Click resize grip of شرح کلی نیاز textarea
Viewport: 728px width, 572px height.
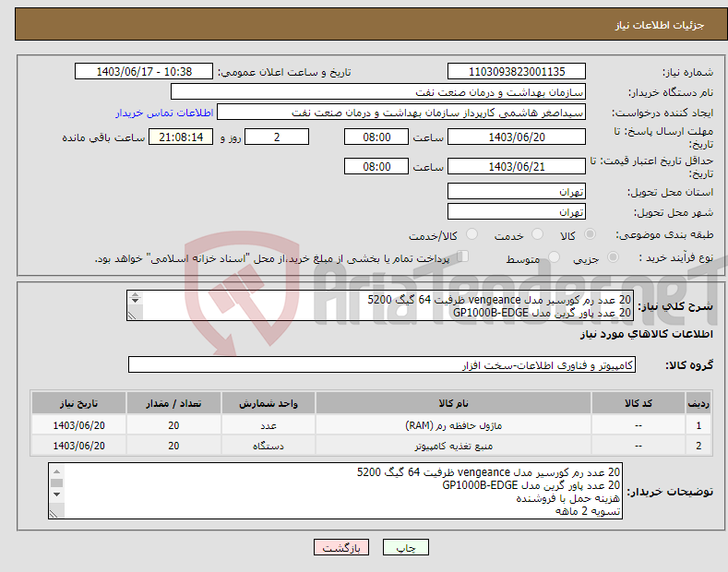click(x=132, y=316)
